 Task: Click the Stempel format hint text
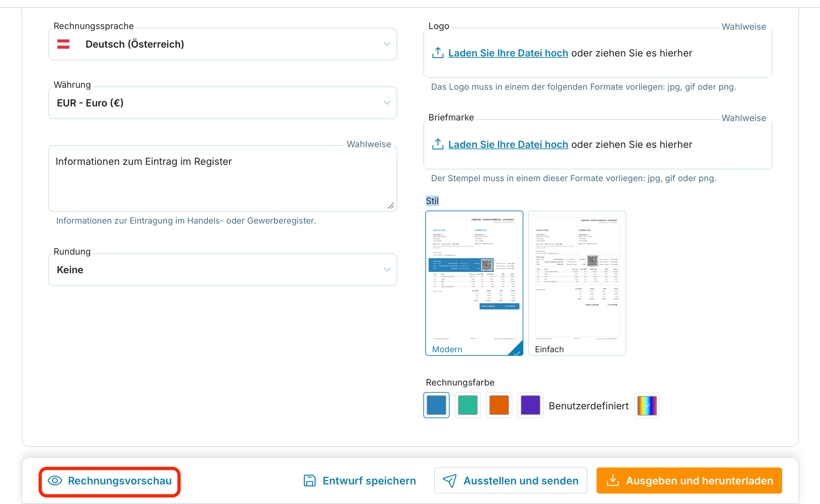573,178
